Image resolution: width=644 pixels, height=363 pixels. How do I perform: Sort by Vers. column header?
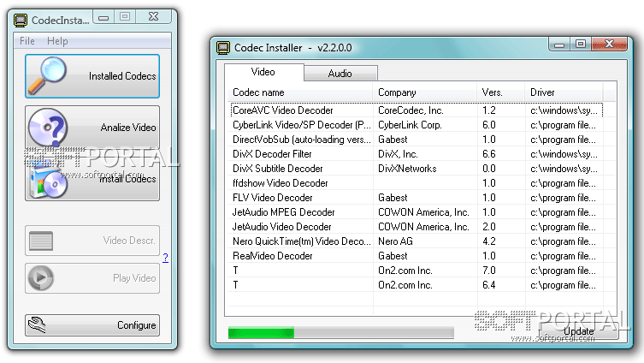tap(501, 92)
